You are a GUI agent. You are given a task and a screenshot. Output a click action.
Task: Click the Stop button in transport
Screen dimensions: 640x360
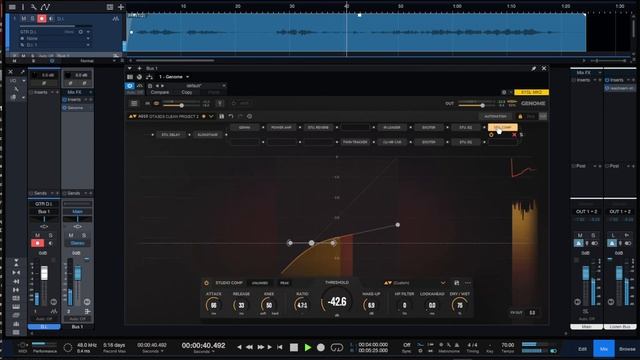(294, 347)
